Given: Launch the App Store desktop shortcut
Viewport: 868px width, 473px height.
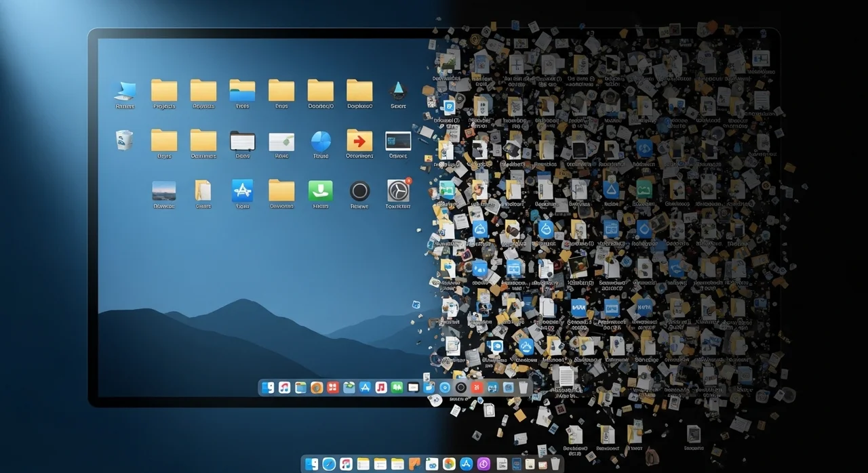Looking at the screenshot, I should coord(242,190).
